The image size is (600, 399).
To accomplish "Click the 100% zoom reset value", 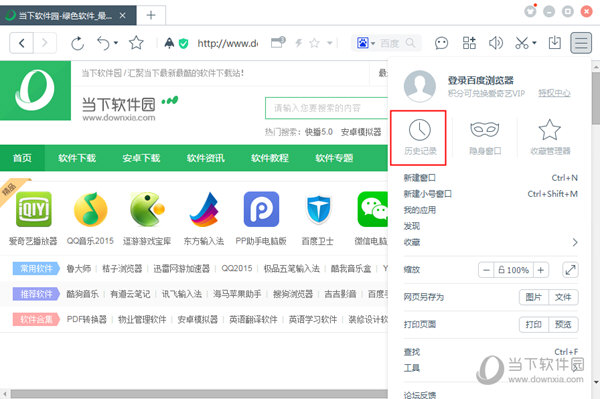I will click(x=514, y=270).
